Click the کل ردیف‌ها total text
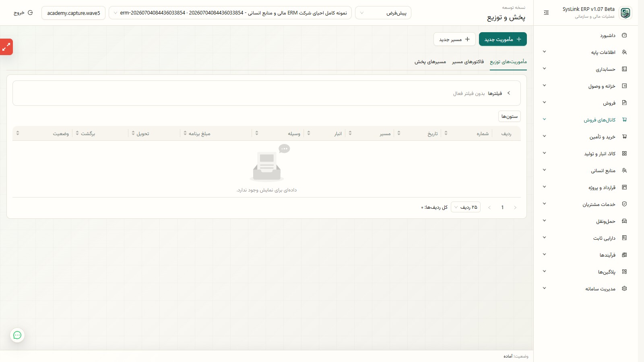 tap(434, 207)
